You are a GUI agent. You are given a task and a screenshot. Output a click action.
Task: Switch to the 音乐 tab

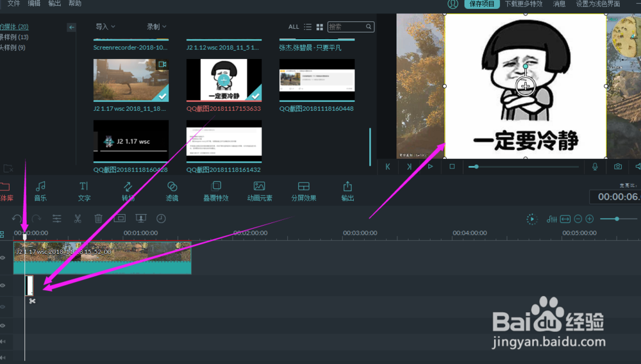[x=40, y=191]
